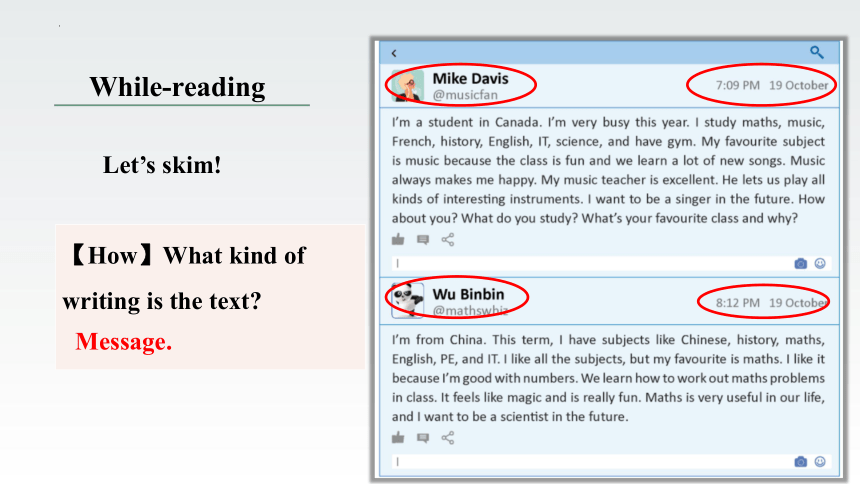Click the While-reading heading
This screenshot has width=860, height=484.
(177, 87)
